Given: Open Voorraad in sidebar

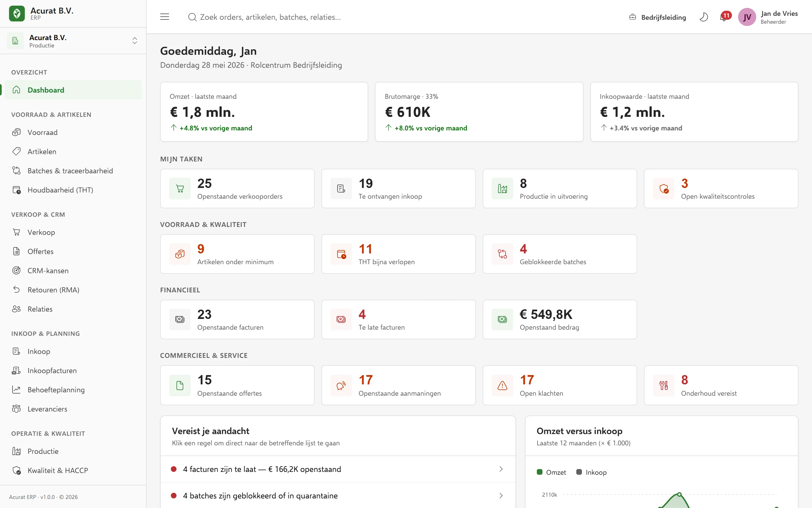Looking at the screenshot, I should coord(73,132).
